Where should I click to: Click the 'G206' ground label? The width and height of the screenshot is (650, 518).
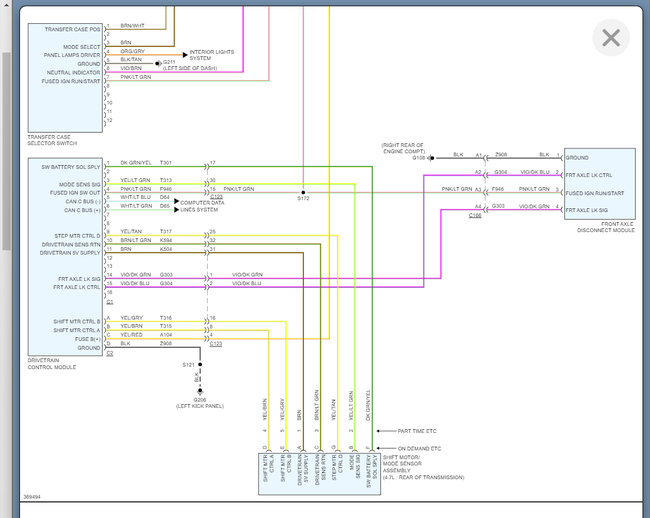coord(200,400)
